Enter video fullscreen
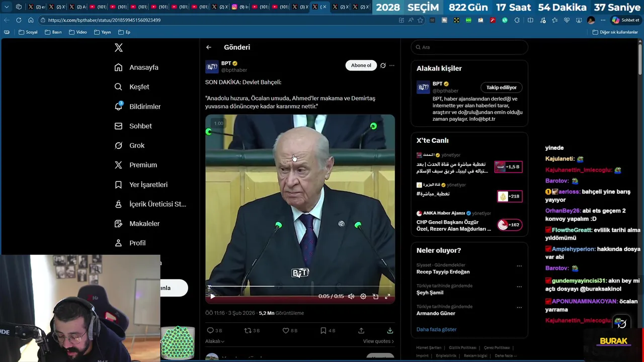The width and height of the screenshot is (644, 362). pyautogui.click(x=387, y=296)
